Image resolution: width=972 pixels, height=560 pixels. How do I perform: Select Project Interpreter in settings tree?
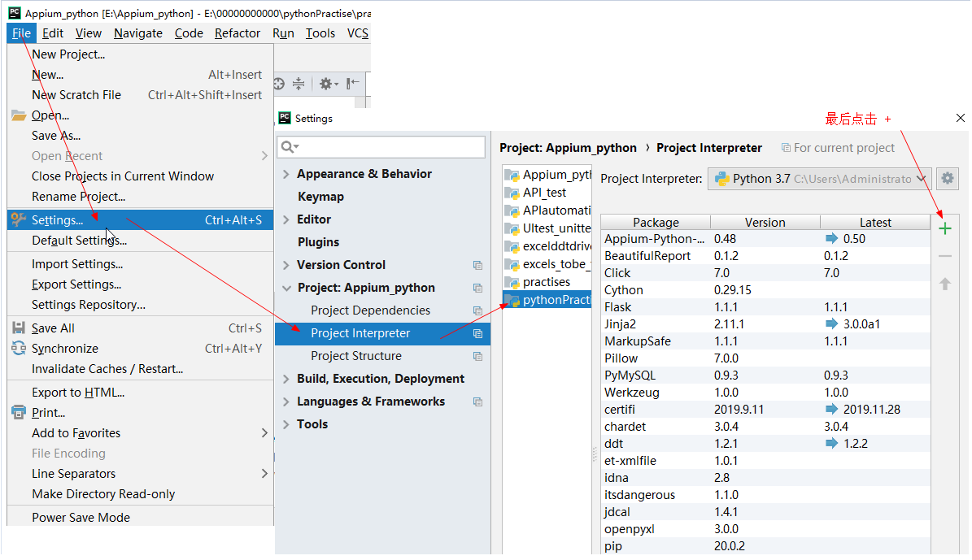pyautogui.click(x=382, y=333)
